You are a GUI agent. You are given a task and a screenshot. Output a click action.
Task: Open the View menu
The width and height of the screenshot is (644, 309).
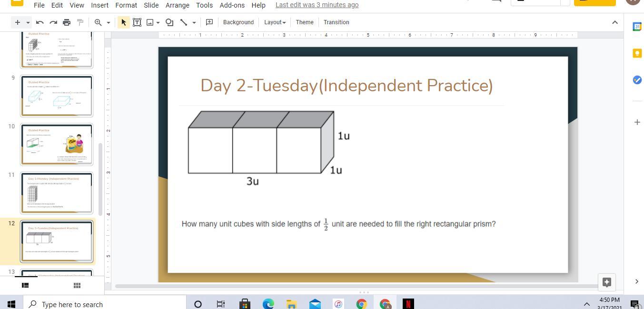[77, 5]
